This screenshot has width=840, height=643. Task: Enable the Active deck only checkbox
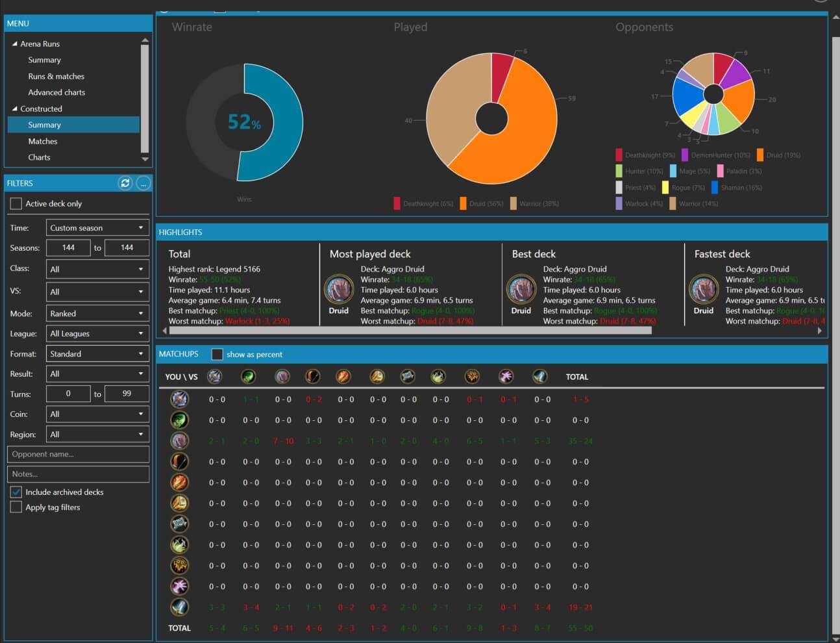(x=16, y=204)
